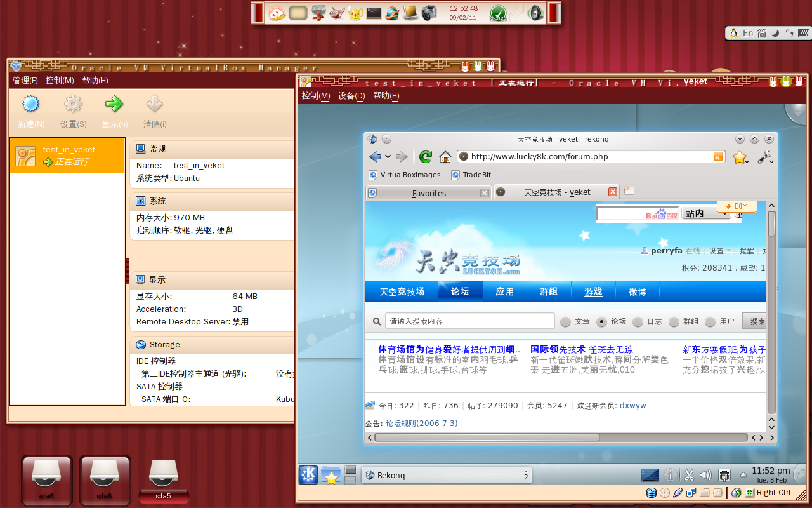Open 控制(M) menu in VirtualBox Manager
812x508 pixels.
60,81
